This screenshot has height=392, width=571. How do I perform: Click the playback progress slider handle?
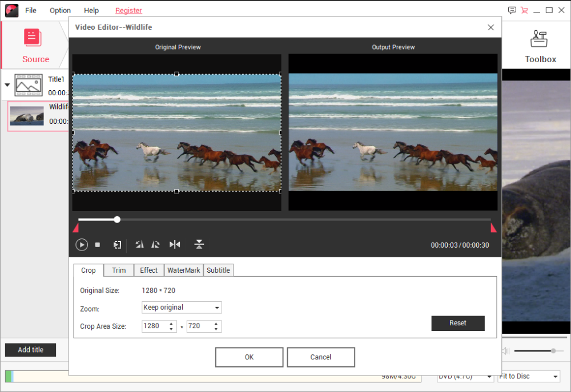coord(117,220)
